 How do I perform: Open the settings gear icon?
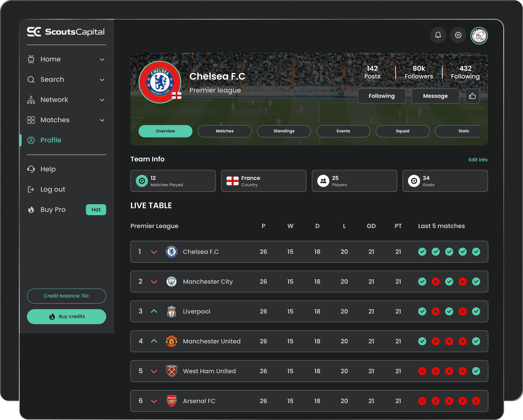click(458, 35)
